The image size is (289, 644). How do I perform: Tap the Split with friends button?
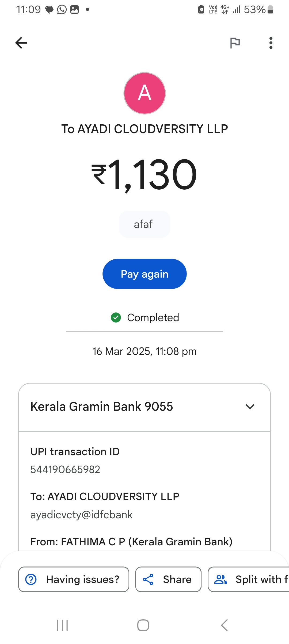(x=249, y=579)
